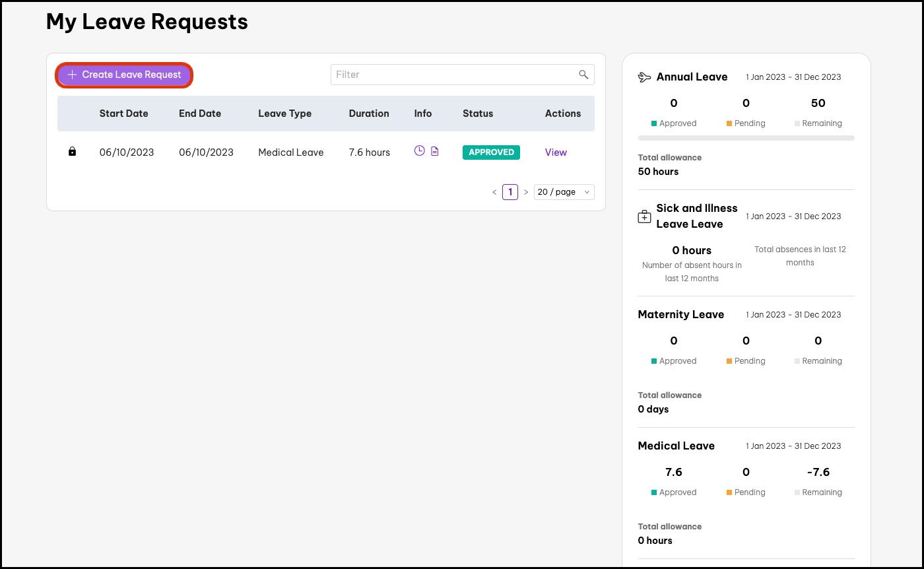
Task: Select page 1 in pagination
Action: pyautogui.click(x=510, y=192)
